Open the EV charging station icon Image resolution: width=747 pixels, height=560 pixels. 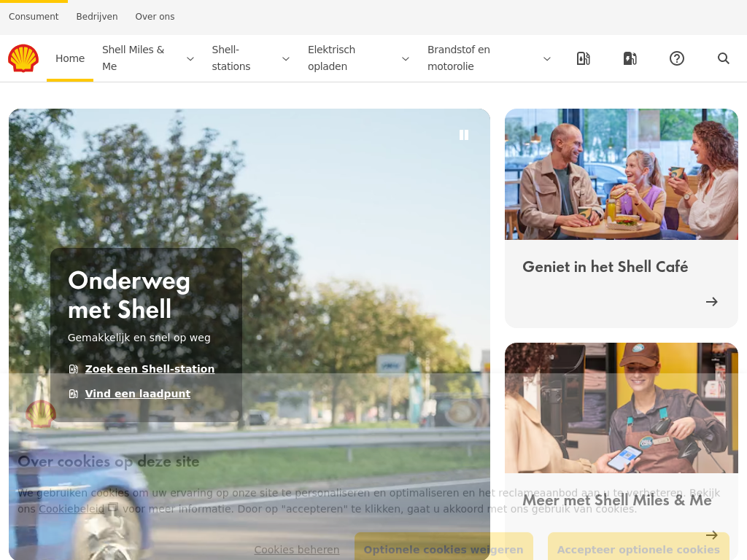tap(630, 58)
